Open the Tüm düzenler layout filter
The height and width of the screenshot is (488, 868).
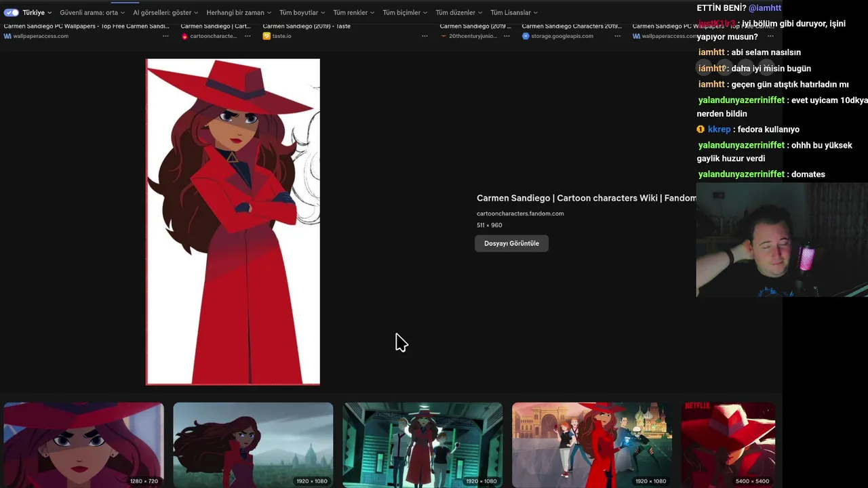tap(459, 12)
